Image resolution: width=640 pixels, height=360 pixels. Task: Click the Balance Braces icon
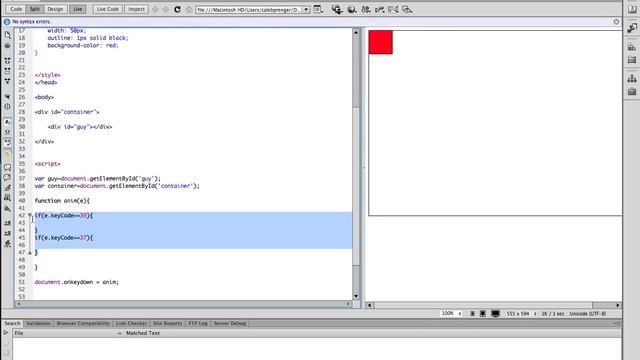click(x=7, y=107)
